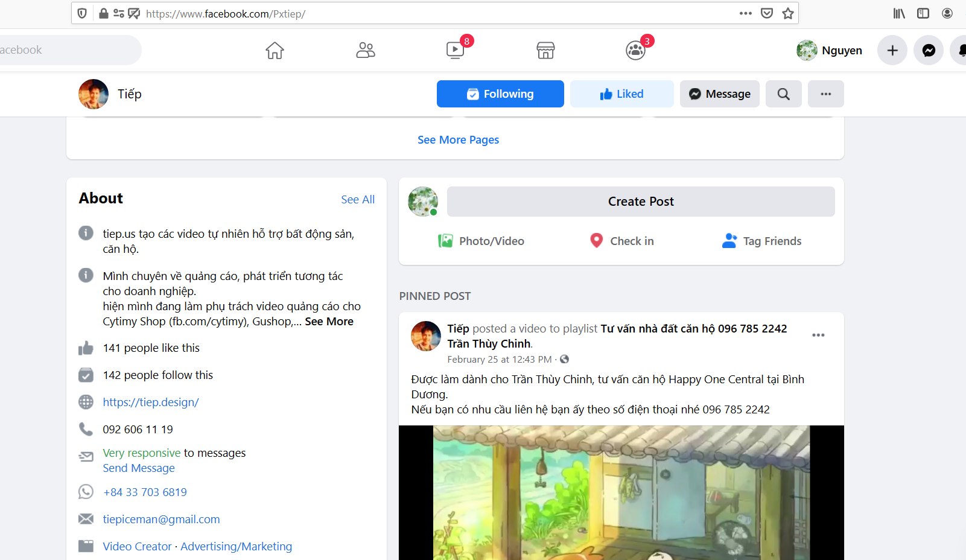The image size is (966, 560).
Task: Bookmark this page with the star
Action: [788, 13]
